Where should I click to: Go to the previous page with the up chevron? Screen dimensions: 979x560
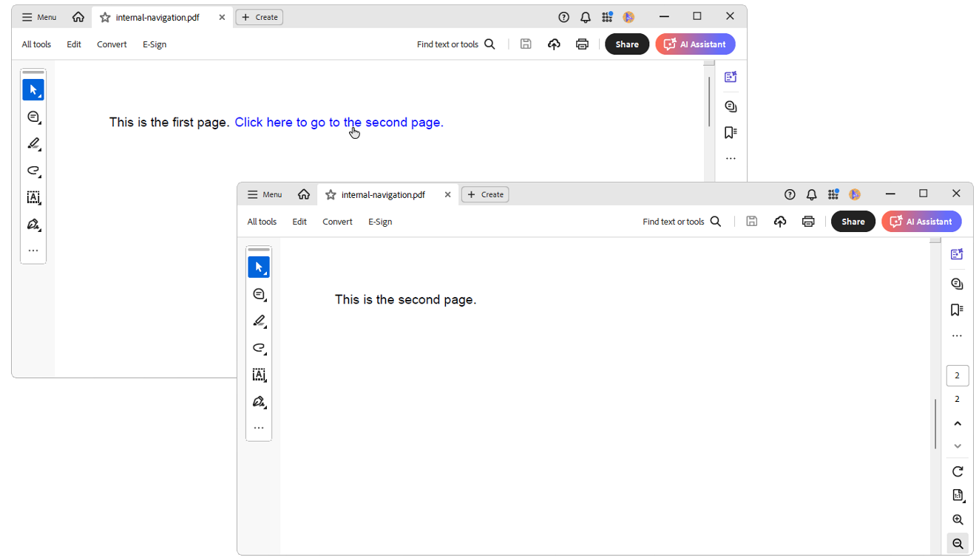click(958, 424)
